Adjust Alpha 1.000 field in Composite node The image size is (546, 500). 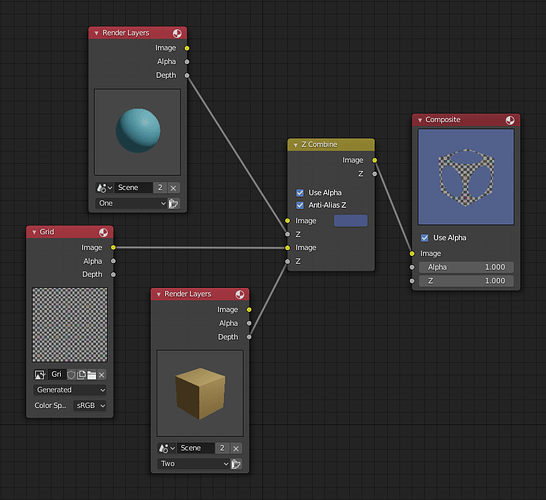pyautogui.click(x=466, y=267)
